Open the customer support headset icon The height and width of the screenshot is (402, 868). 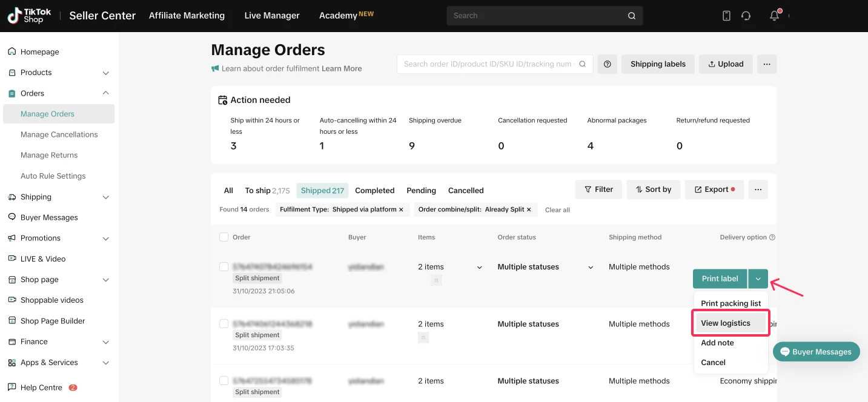point(746,16)
